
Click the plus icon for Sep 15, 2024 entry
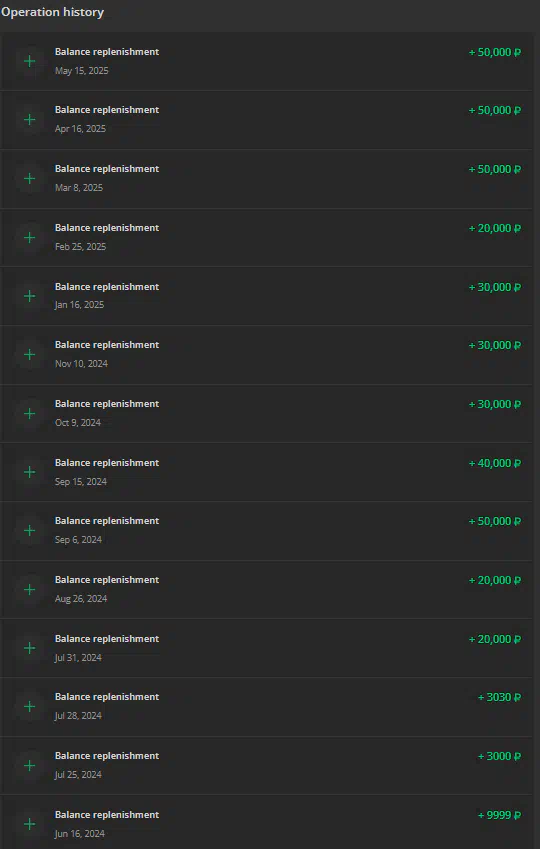(29, 472)
